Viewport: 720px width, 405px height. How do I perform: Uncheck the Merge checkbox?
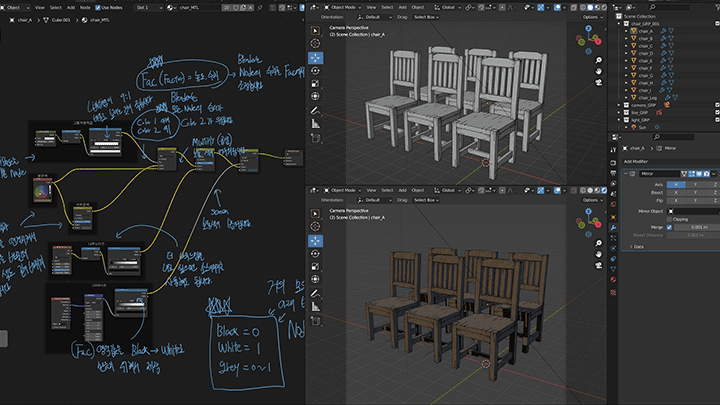coord(669,227)
